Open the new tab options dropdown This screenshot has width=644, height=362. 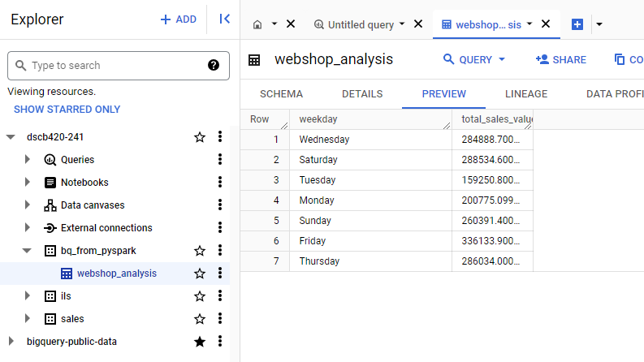click(x=599, y=24)
